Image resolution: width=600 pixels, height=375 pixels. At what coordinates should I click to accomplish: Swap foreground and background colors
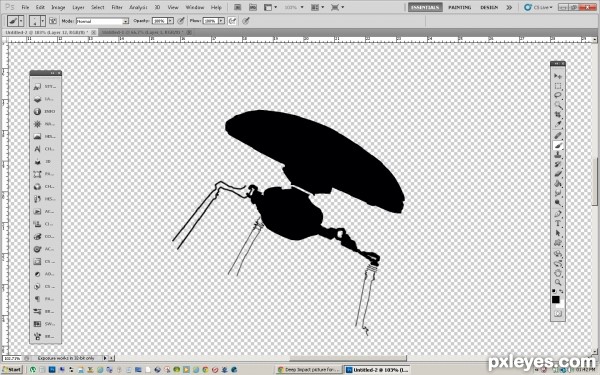pos(561,292)
